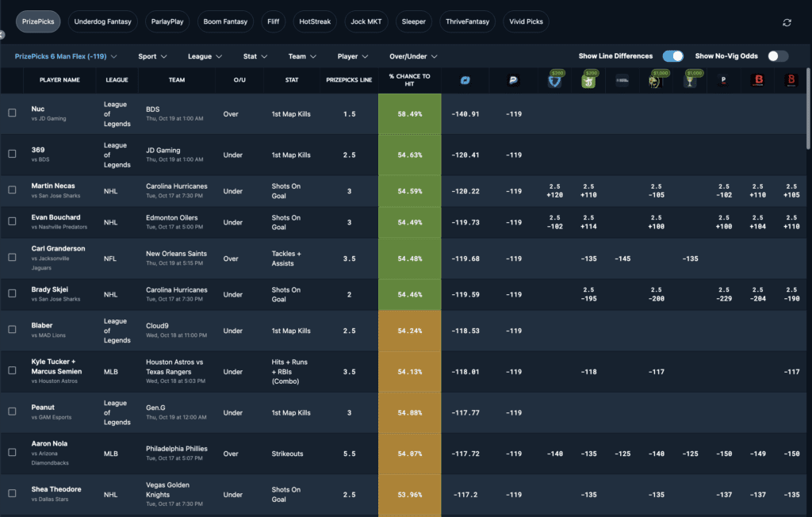Expand the Stat filter dropdown

tap(255, 56)
